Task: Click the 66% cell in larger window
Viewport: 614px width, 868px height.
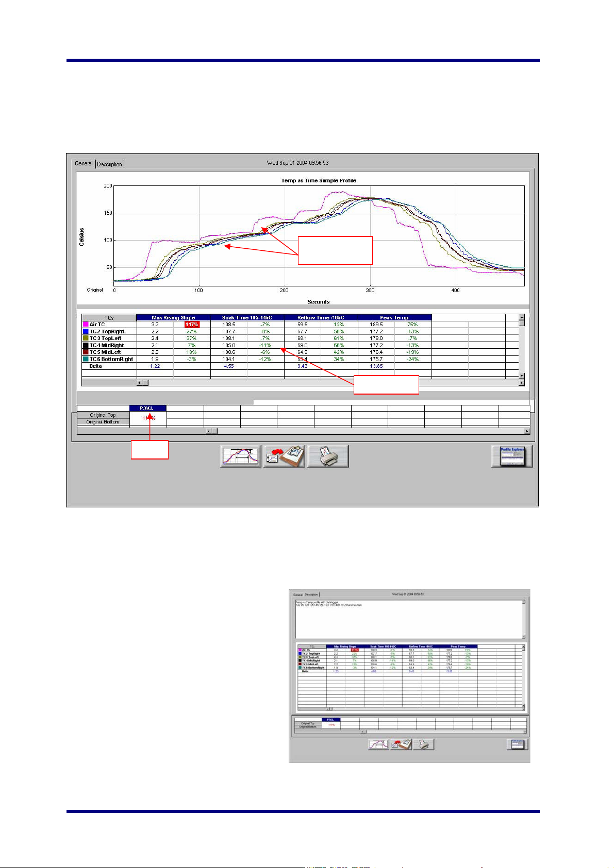Action: coord(339,345)
